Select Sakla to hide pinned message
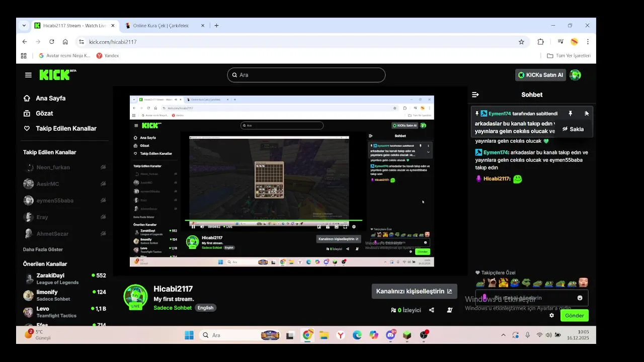644x362 pixels. pyautogui.click(x=573, y=129)
